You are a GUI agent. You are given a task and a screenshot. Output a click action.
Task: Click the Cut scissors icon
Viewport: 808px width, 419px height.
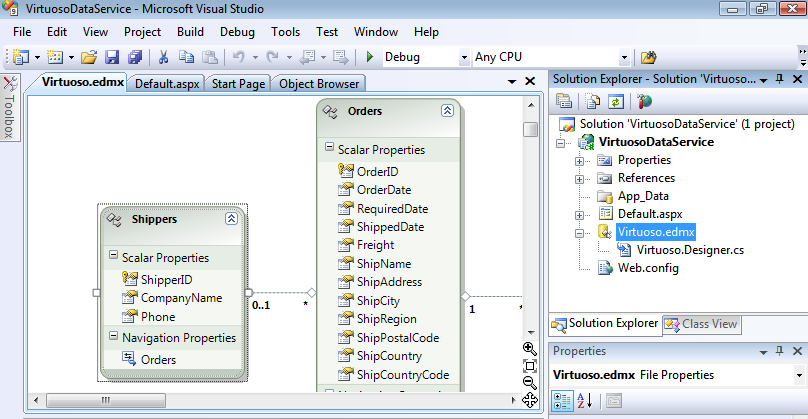coord(163,57)
